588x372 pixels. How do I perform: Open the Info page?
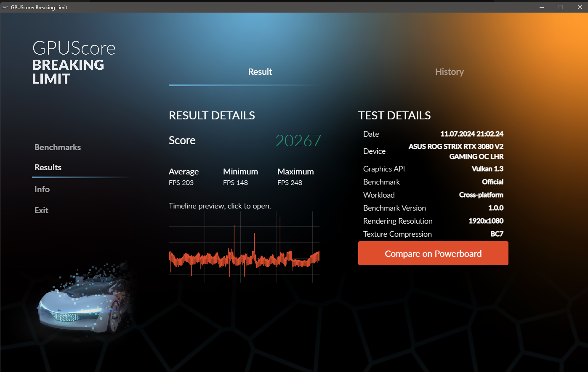42,189
